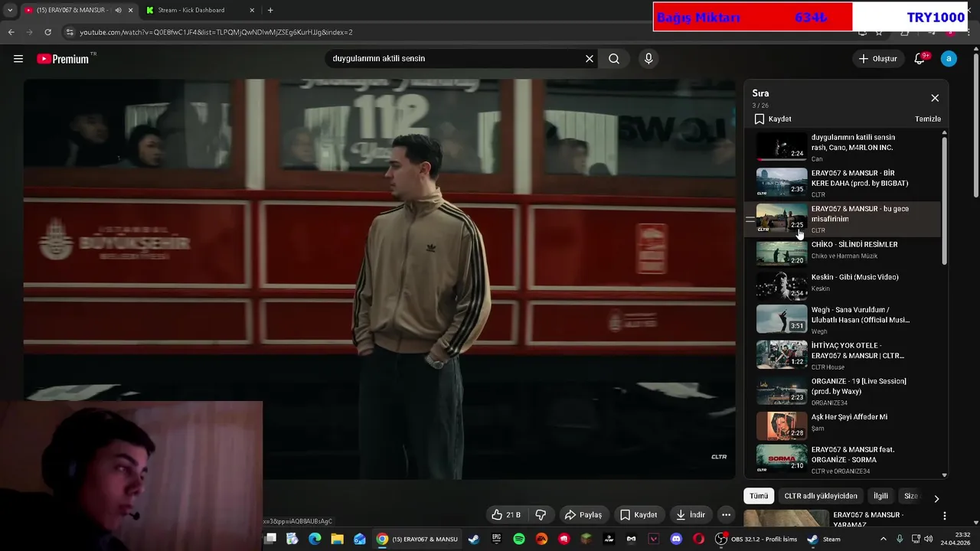The height and width of the screenshot is (551, 980).
Task: Click the Paylaş share button
Action: [583, 515]
